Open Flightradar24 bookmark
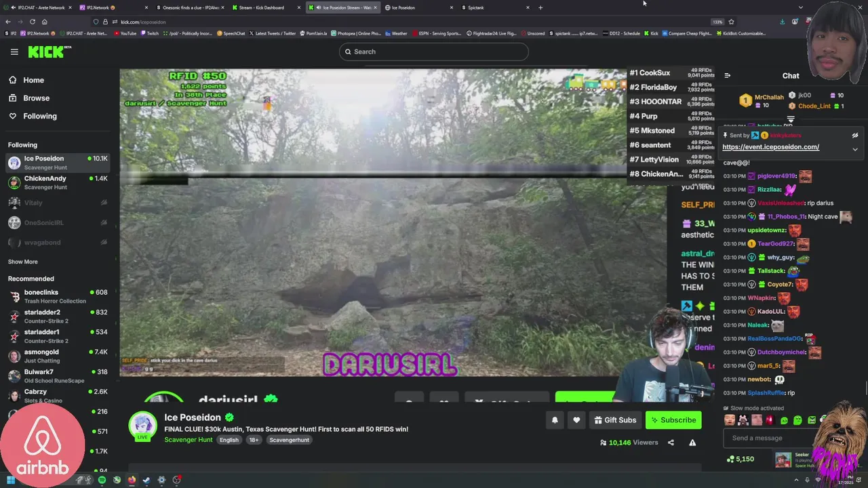868x488 pixels. click(x=492, y=33)
